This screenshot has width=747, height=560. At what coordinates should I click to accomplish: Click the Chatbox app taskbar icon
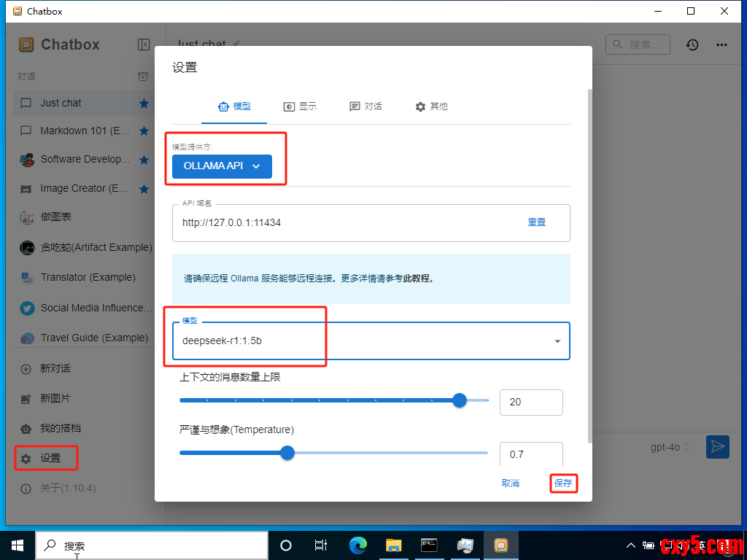[x=500, y=545]
